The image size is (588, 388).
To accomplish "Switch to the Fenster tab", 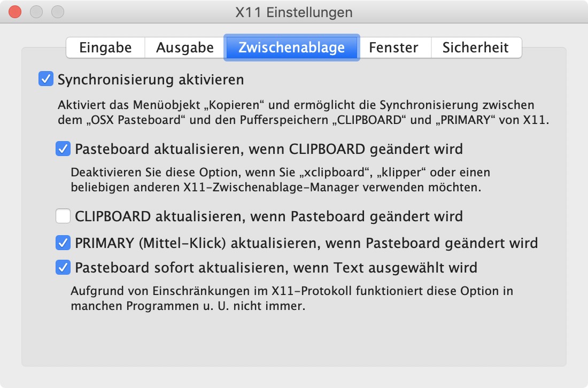I will pyautogui.click(x=394, y=48).
